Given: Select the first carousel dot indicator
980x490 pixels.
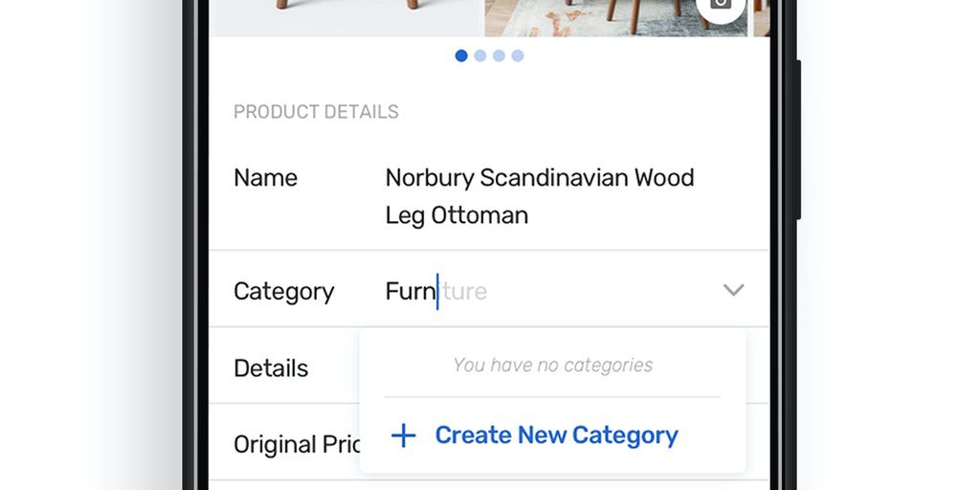Looking at the screenshot, I should [461, 56].
